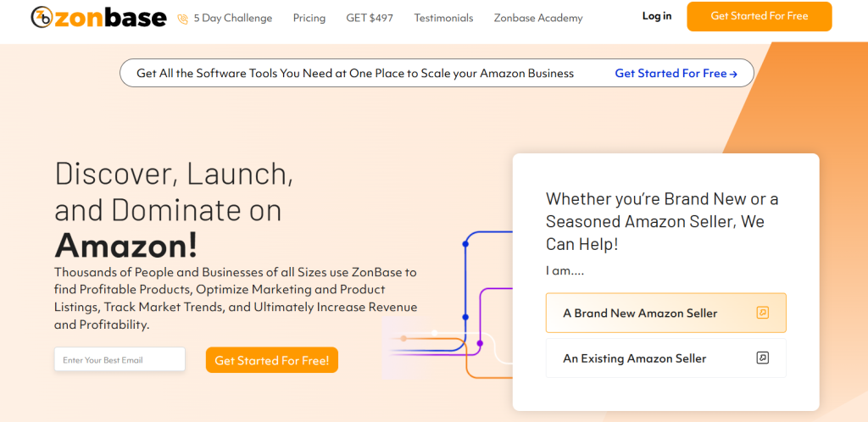The width and height of the screenshot is (868, 422).
Task: Navigate to Zonbase Academy
Action: pos(538,18)
